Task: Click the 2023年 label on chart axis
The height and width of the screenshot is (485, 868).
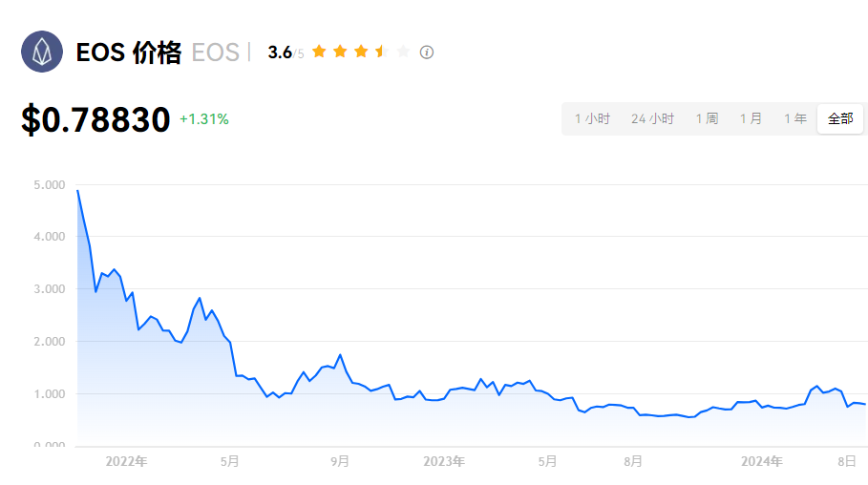Action: 443,461
